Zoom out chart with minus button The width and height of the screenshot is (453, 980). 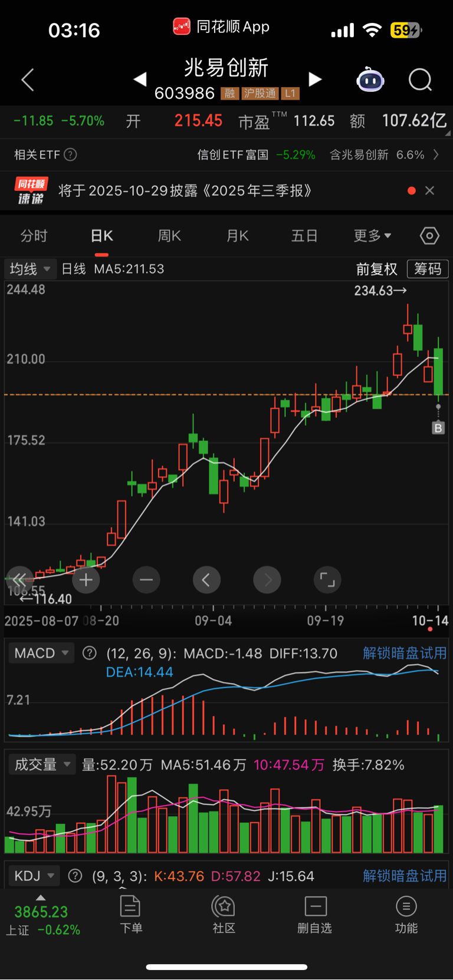click(146, 580)
